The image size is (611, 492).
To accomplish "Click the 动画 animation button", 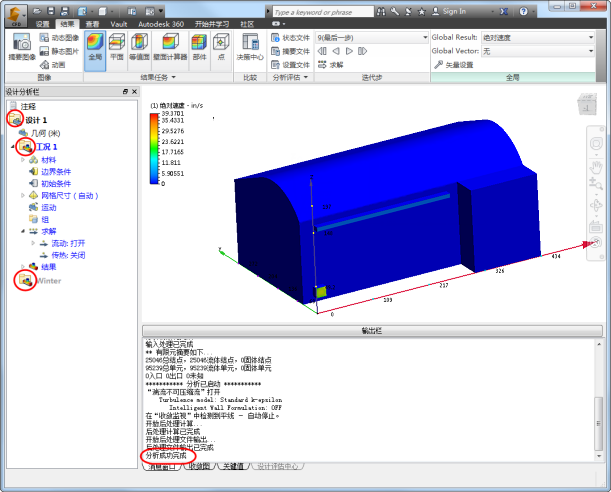I will coord(53,65).
